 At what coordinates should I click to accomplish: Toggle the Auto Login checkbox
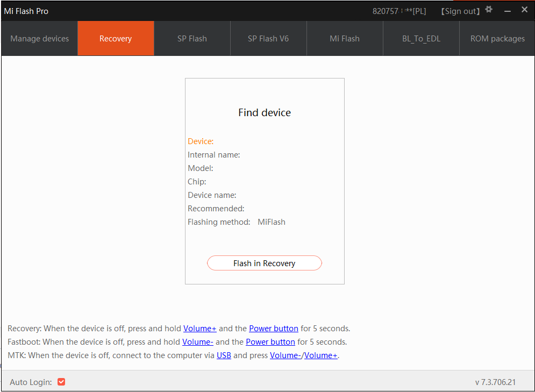[x=61, y=382]
